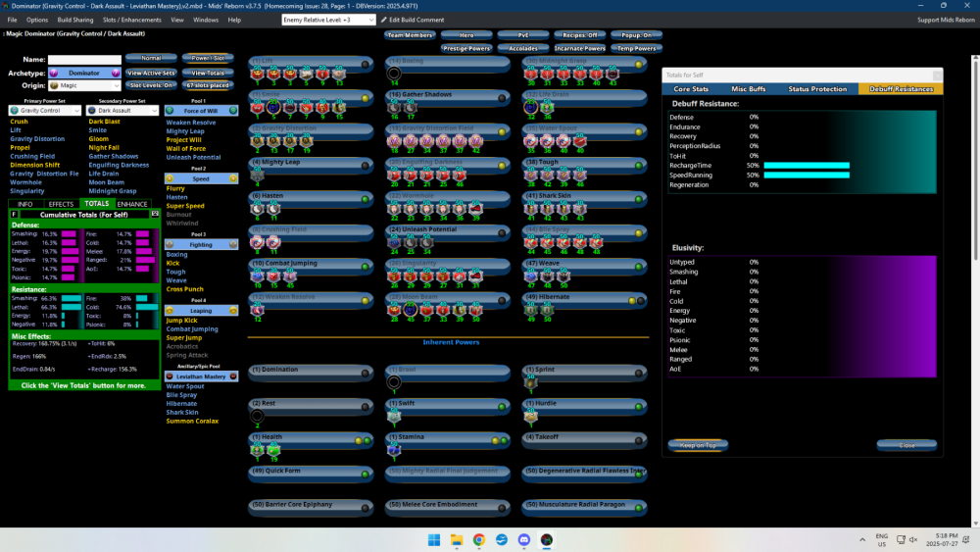Open Pool 2 Speed selector
Viewport: 980px width, 552px height.
point(201,178)
